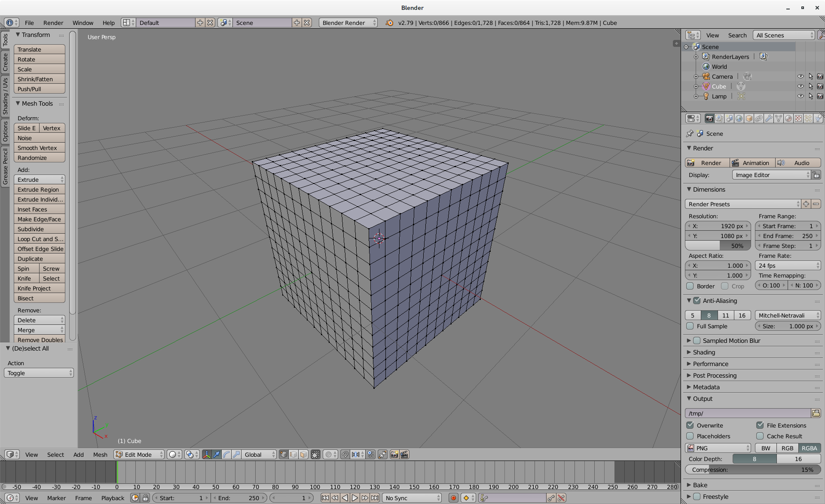
Task: Enable face select mode in viewport header
Action: pos(303,455)
